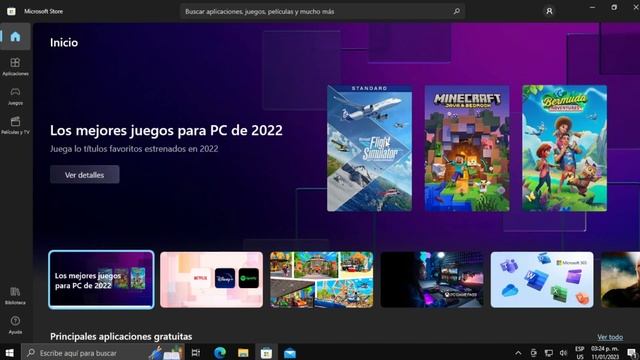
Task: Click Microsoft Store taskbar icon
Action: 267,353
